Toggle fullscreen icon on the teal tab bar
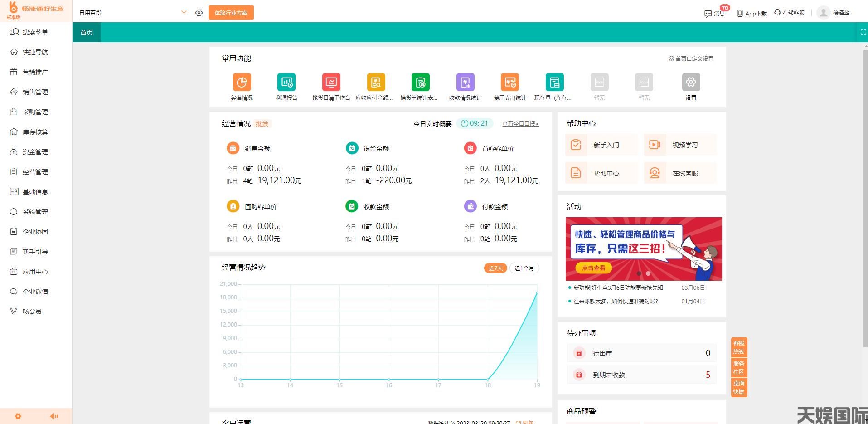Image resolution: width=868 pixels, height=424 pixels. point(863,32)
